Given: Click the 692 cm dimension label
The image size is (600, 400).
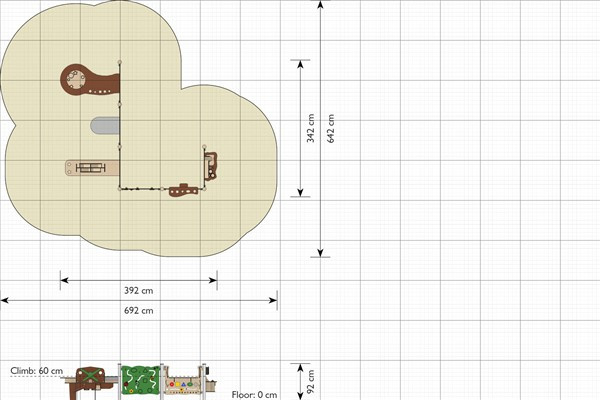Looking at the screenshot, I should [139, 310].
